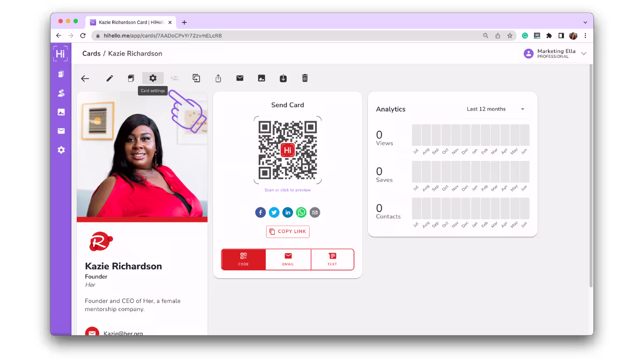Viewport: 644px width, 363px height.
Task: Open the Contacts icon in the left sidebar
Action: point(61,93)
